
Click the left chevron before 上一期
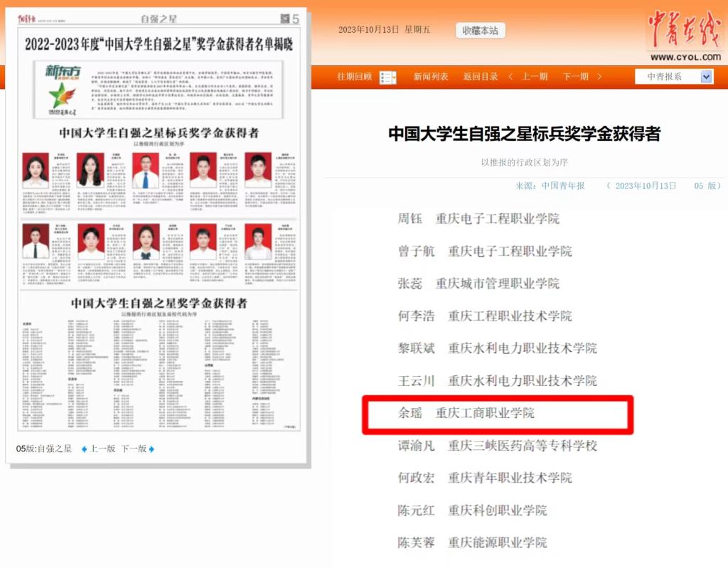(510, 77)
